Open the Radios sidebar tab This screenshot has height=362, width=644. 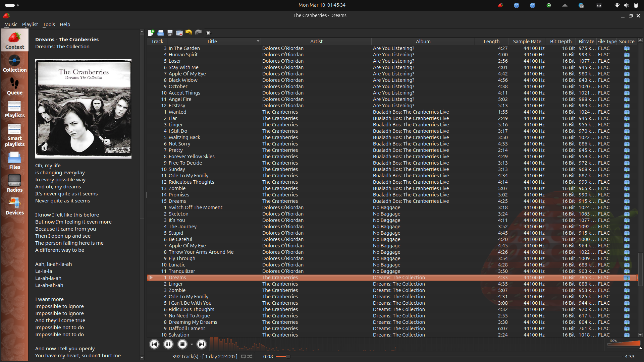click(14, 183)
